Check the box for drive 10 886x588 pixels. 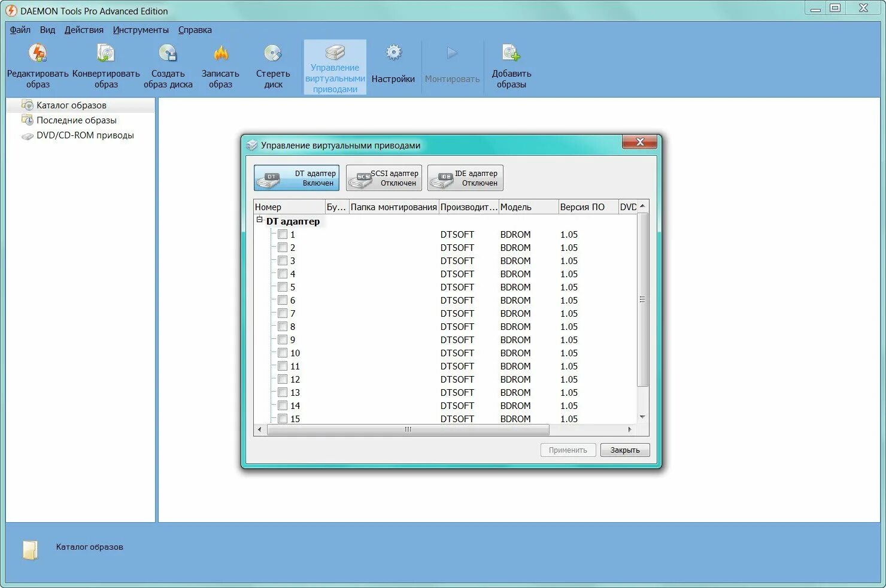click(x=283, y=353)
